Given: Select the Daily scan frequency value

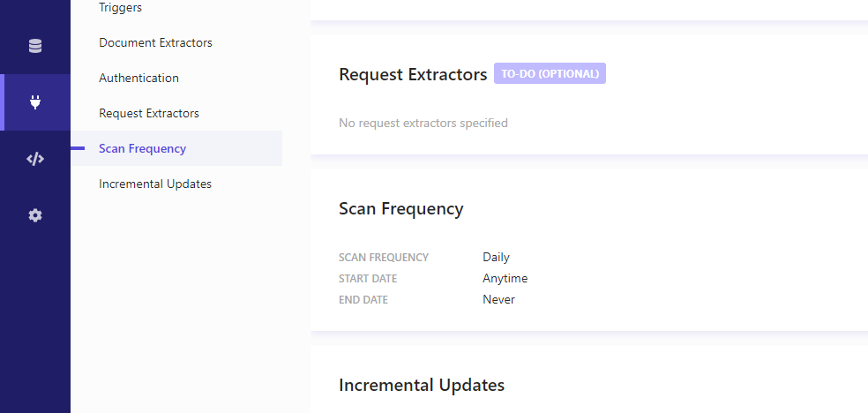Looking at the screenshot, I should point(496,257).
